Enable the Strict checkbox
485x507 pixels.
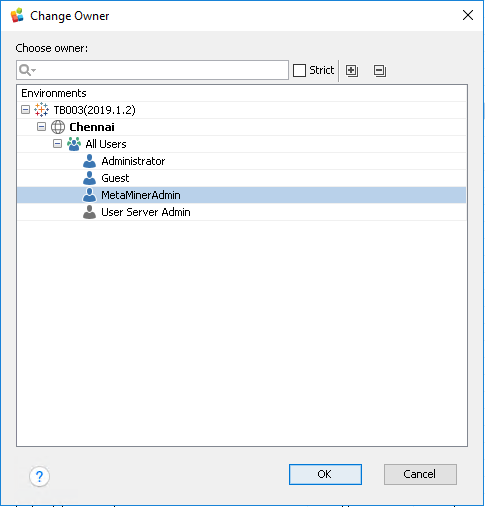299,70
